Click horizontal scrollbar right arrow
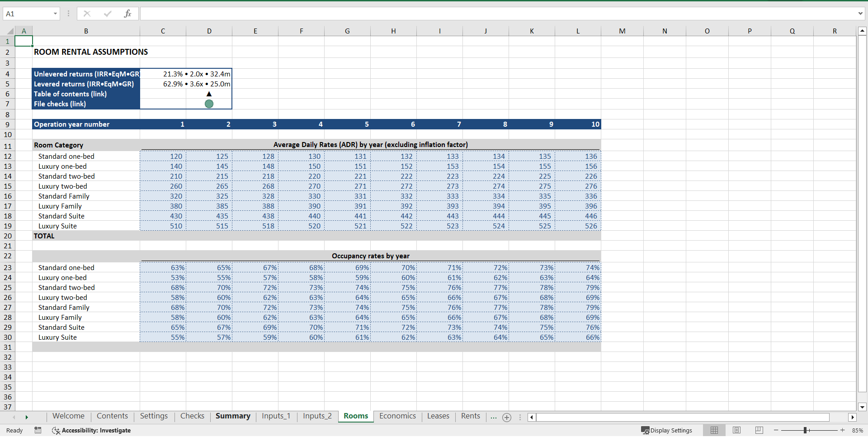This screenshot has height=437, width=868. coord(853,417)
